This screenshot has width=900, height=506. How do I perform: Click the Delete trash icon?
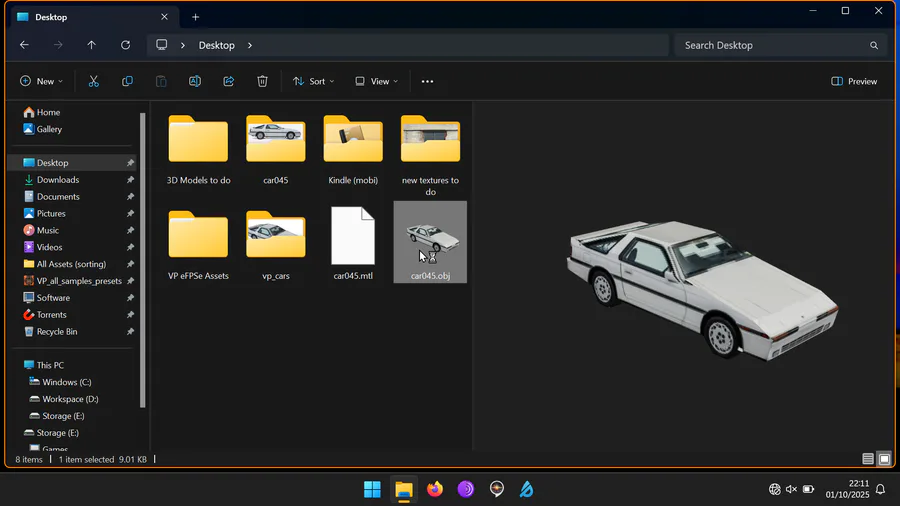262,81
